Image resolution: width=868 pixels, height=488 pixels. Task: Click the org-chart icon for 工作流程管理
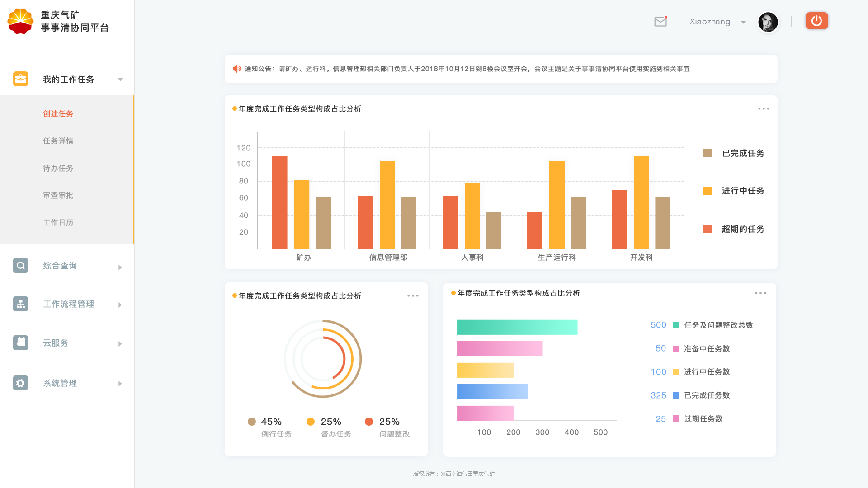pos(20,304)
